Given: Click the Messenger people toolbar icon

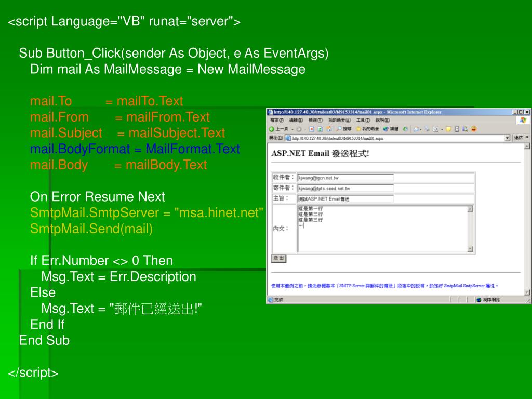Looking at the screenshot, I should (x=465, y=129).
